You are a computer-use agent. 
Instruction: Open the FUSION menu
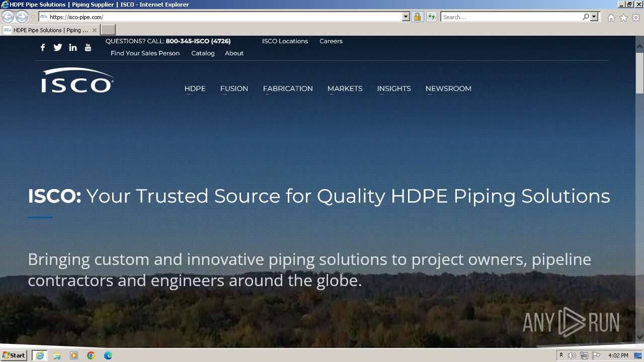234,88
